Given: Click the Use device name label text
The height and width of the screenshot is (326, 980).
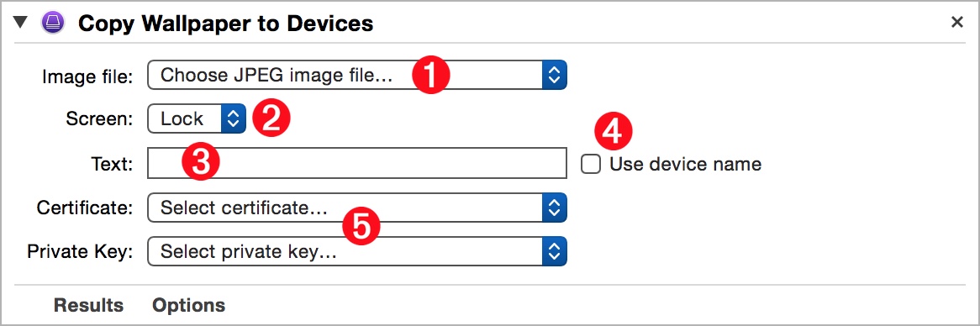Looking at the screenshot, I should [x=686, y=164].
